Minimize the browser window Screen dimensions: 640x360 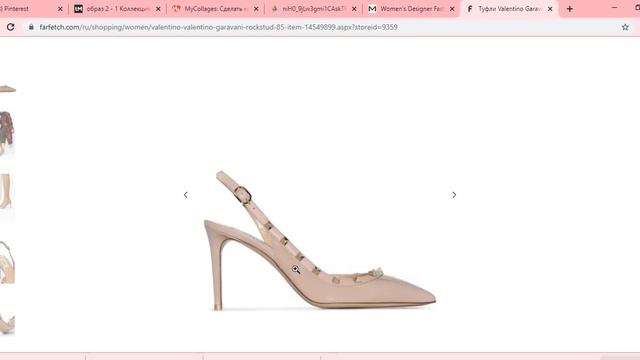tap(614, 8)
